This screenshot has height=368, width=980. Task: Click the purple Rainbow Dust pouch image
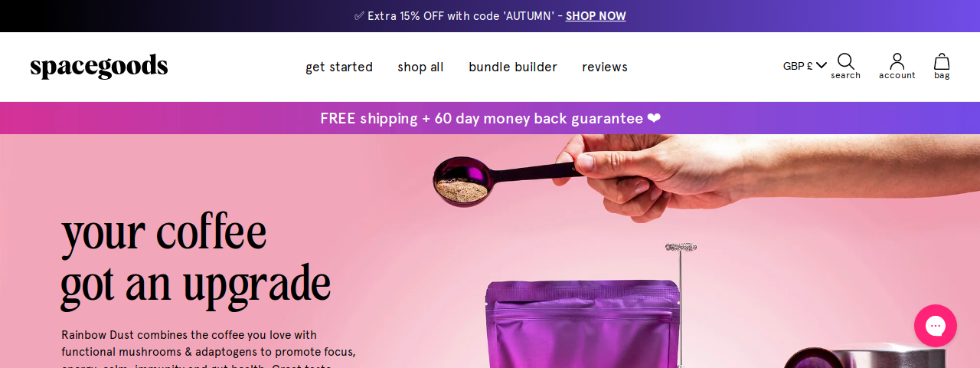click(x=583, y=325)
